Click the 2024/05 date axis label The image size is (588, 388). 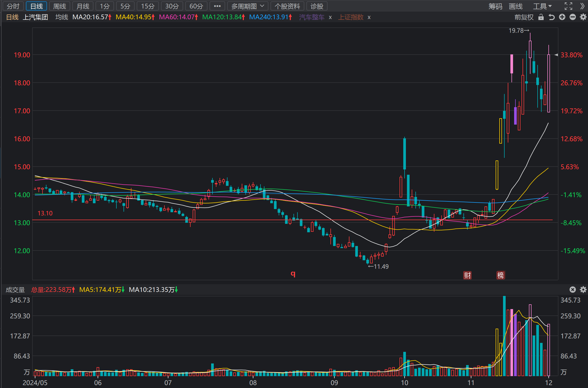[x=35, y=383]
